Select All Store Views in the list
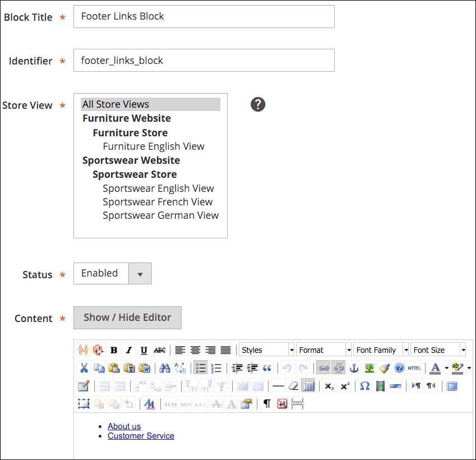 115,104
